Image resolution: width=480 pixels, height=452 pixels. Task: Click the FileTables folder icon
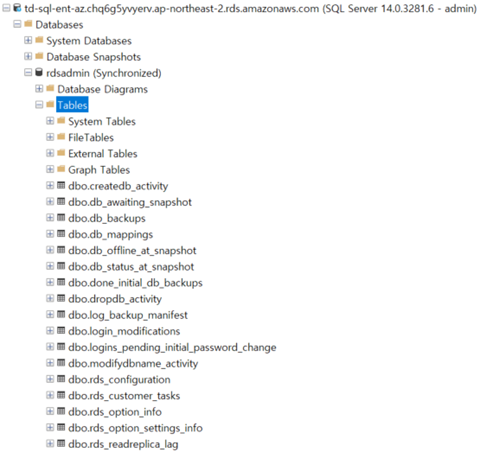click(61, 137)
